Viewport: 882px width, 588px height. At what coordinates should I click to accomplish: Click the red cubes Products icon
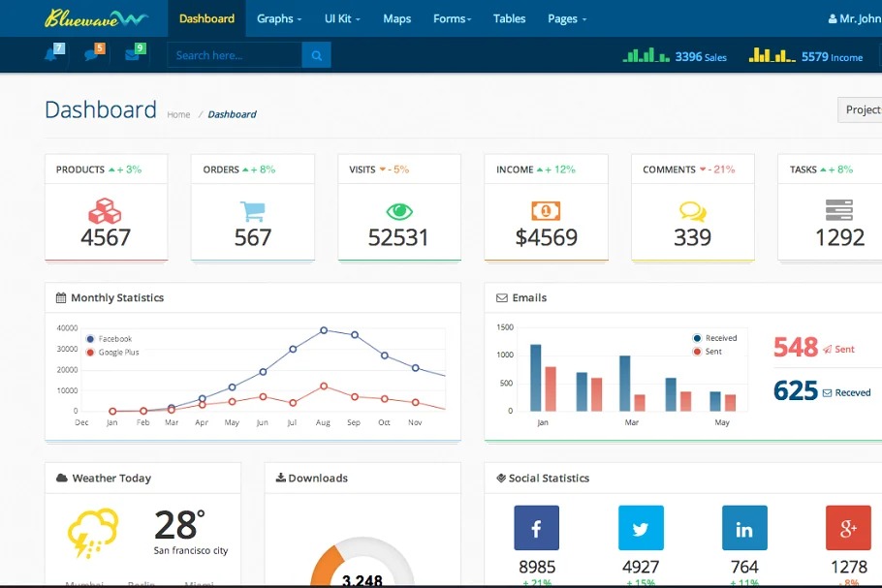[105, 210]
